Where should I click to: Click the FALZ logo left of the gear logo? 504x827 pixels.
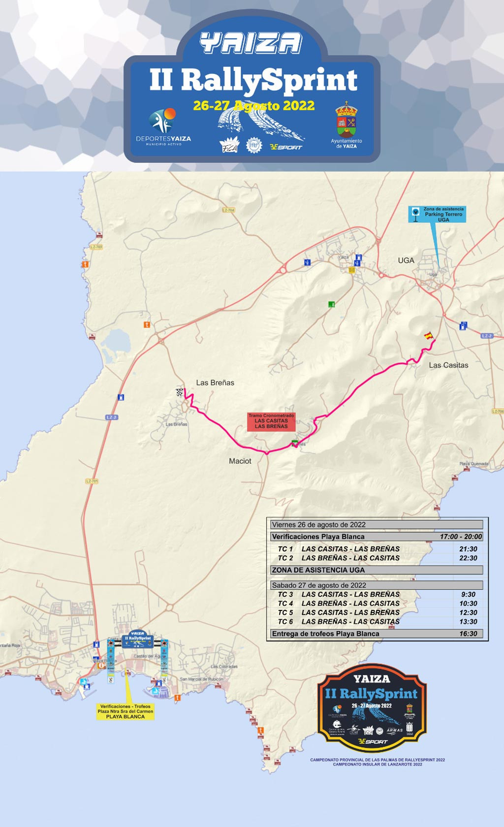click(x=229, y=146)
